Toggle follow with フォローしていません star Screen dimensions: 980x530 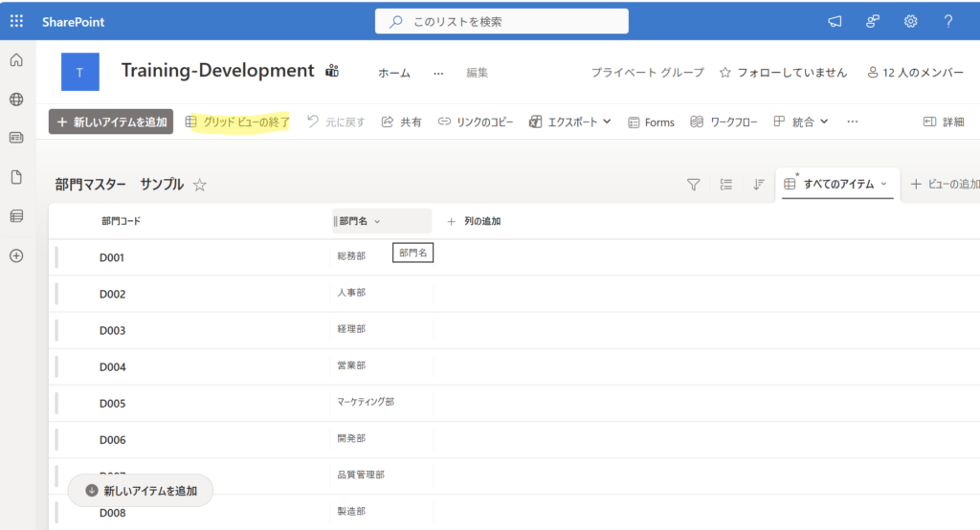783,73
